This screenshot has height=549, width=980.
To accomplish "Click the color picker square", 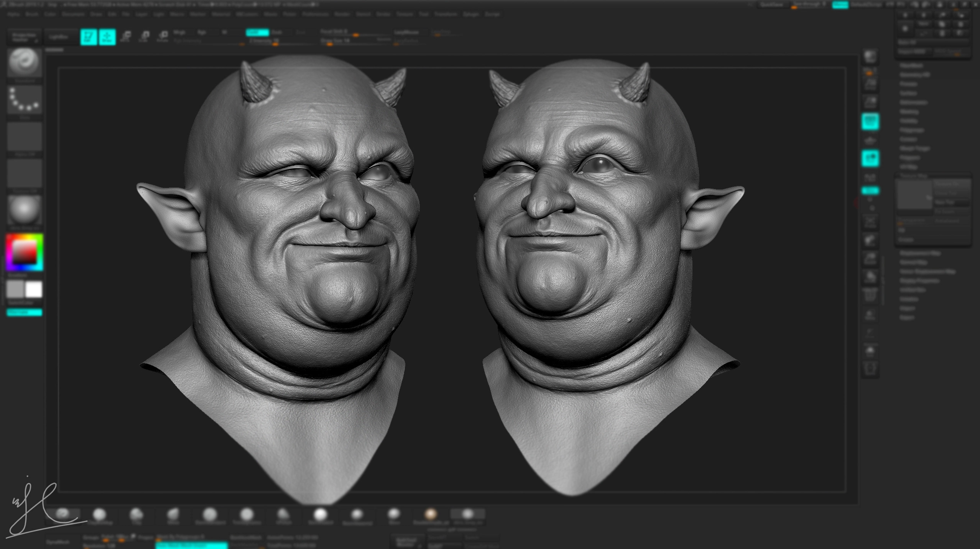I will click(x=25, y=252).
